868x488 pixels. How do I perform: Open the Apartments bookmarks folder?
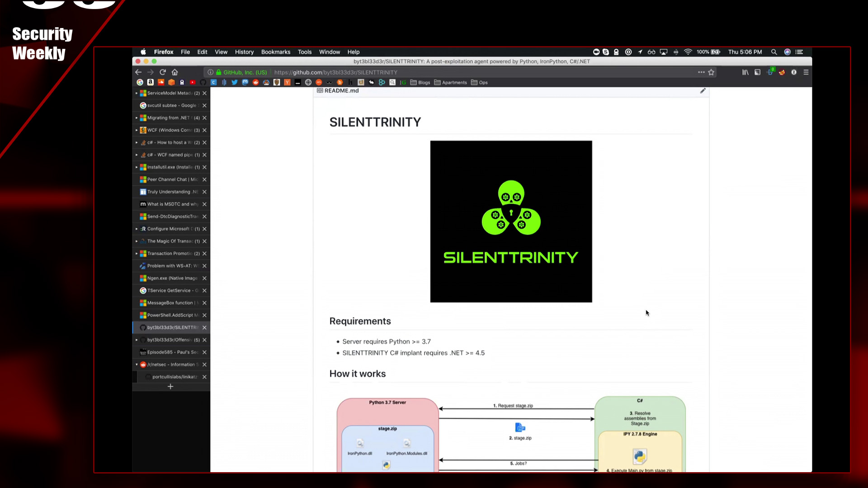point(450,82)
